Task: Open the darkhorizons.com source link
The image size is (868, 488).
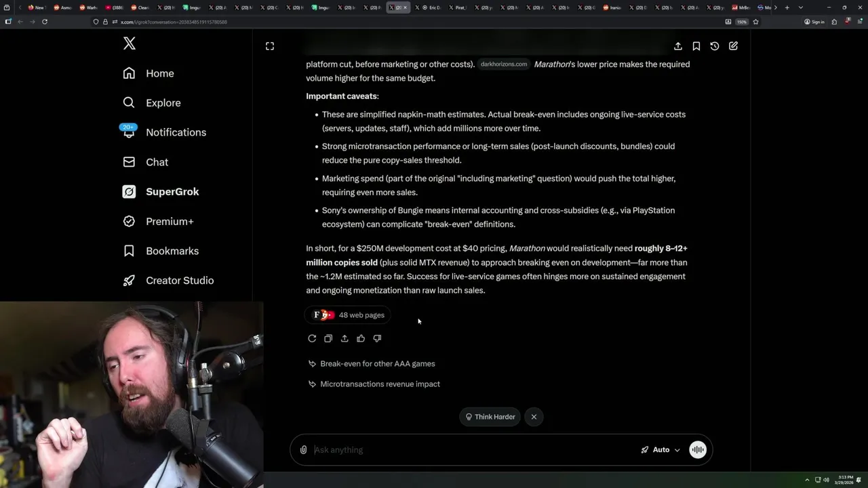Action: tap(503, 64)
